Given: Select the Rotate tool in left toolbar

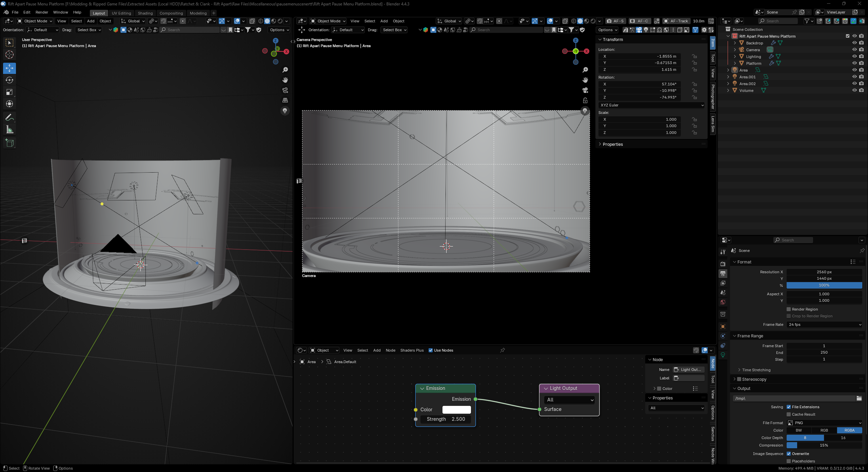Looking at the screenshot, I should click(9, 80).
